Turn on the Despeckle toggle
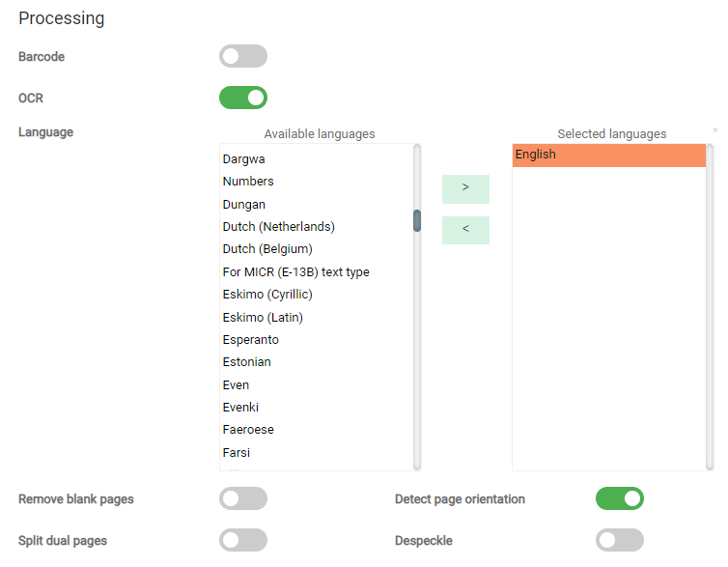This screenshot has height=567, width=728. coord(619,540)
